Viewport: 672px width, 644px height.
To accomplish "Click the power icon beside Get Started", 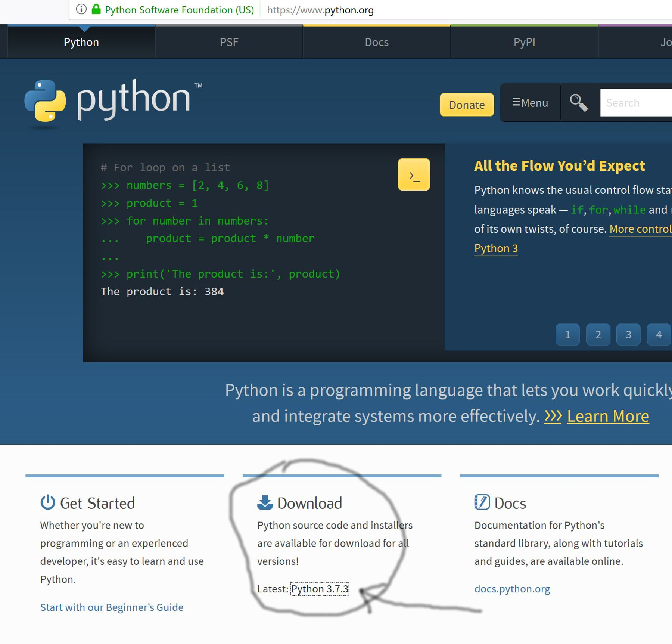I will point(48,502).
